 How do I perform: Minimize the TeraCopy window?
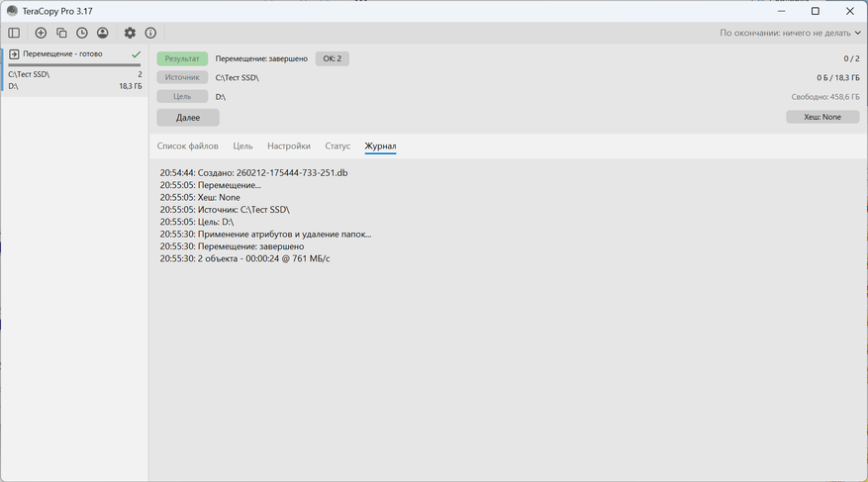click(x=782, y=11)
